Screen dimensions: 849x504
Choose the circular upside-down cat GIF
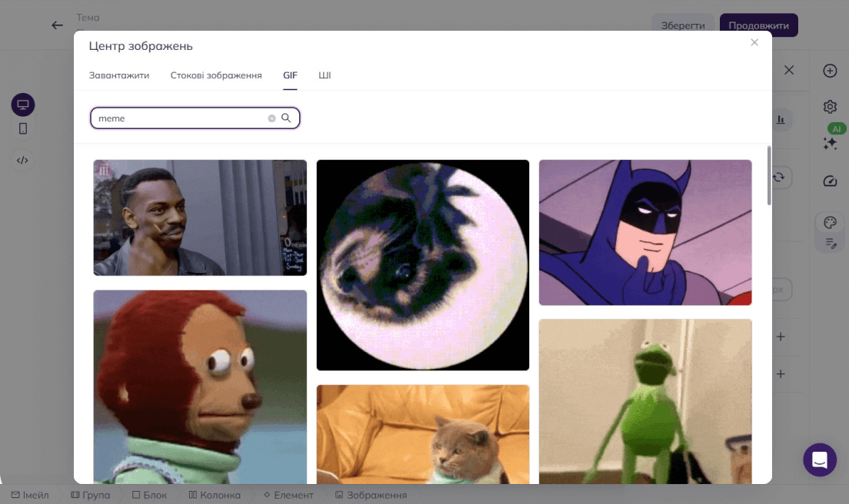tap(423, 265)
